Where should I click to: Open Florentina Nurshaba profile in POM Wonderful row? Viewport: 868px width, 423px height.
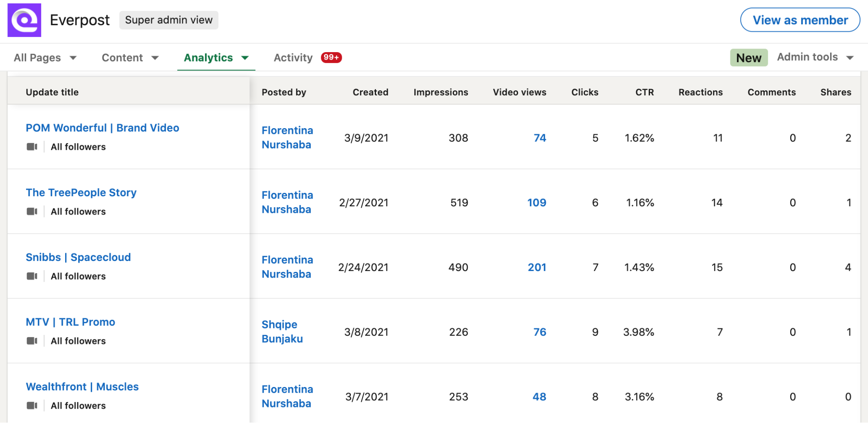tap(287, 138)
